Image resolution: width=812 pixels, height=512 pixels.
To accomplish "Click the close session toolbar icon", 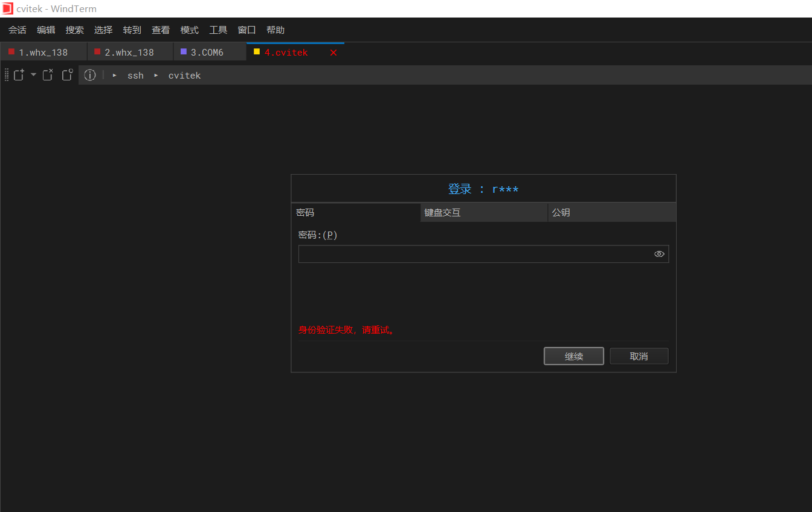I will point(48,74).
